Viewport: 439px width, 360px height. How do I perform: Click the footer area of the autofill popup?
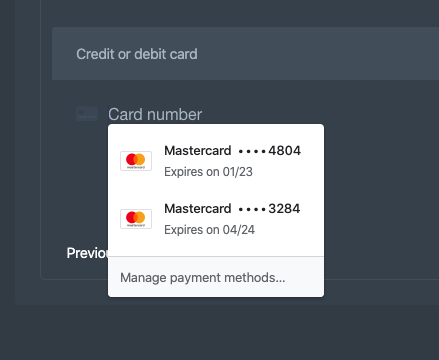click(x=216, y=277)
